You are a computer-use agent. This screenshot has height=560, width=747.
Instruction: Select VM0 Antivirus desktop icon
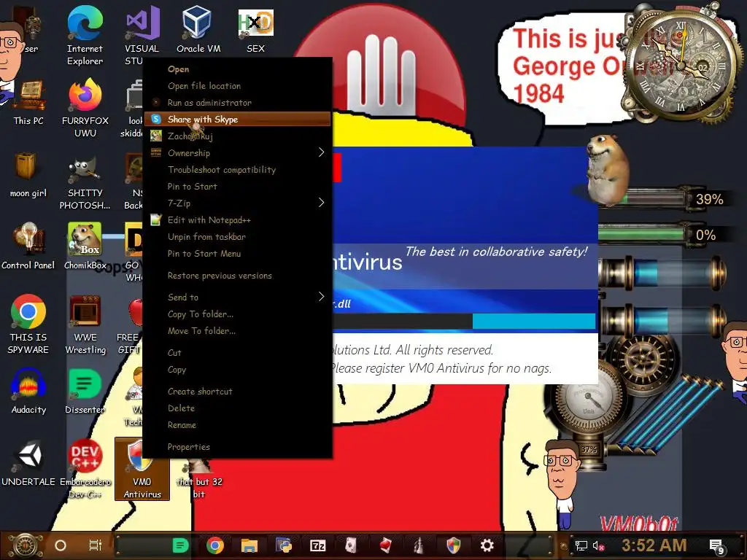coord(142,469)
